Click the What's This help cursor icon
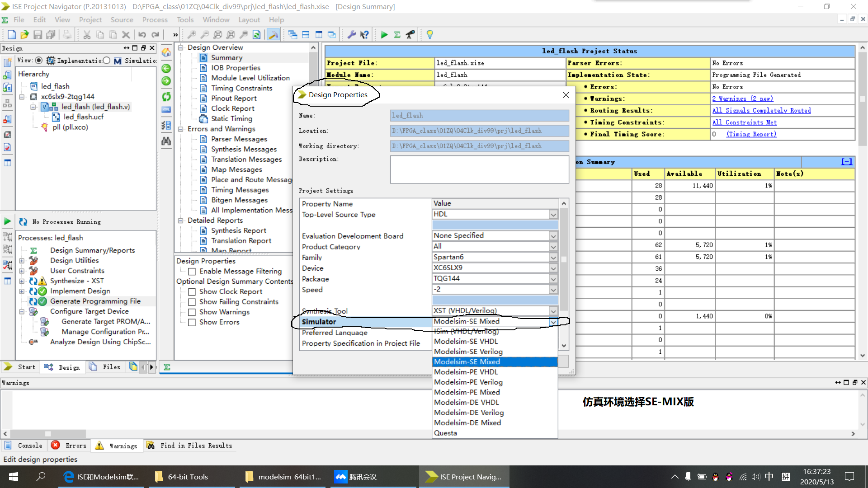This screenshot has height=488, width=868. 364,35
